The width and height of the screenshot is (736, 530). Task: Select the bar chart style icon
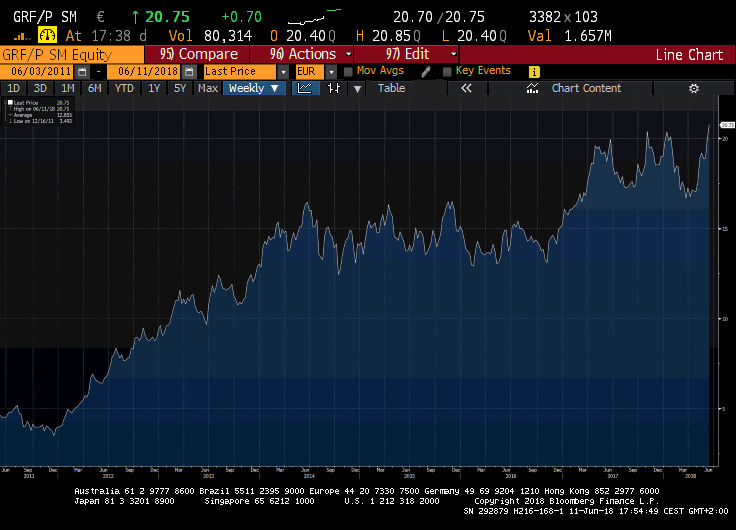[x=334, y=88]
